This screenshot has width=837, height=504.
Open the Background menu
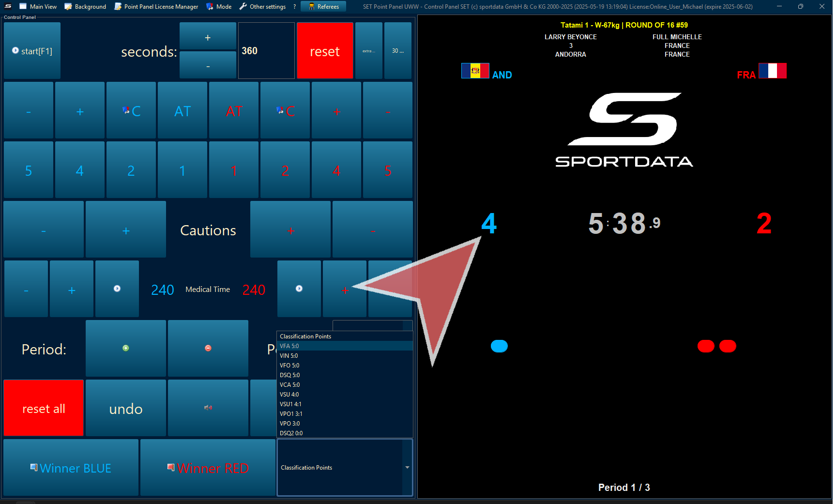tap(85, 7)
